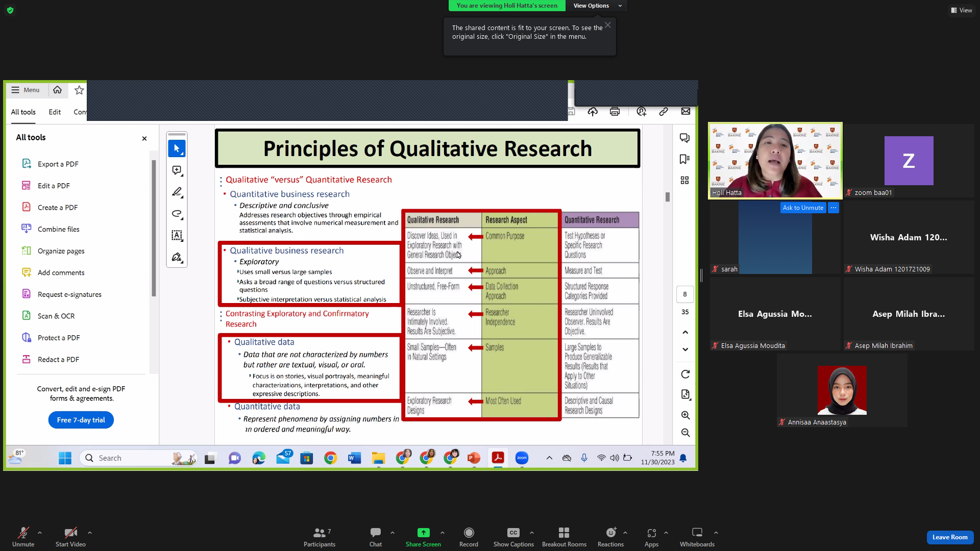Go to next page arrow
Viewport: 980px width, 551px height.
point(685,349)
